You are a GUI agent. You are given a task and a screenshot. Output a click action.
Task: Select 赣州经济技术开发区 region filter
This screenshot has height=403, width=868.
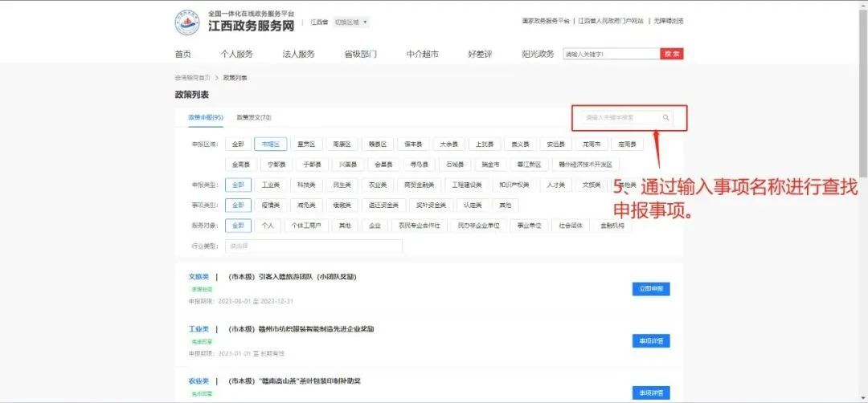tap(586, 165)
